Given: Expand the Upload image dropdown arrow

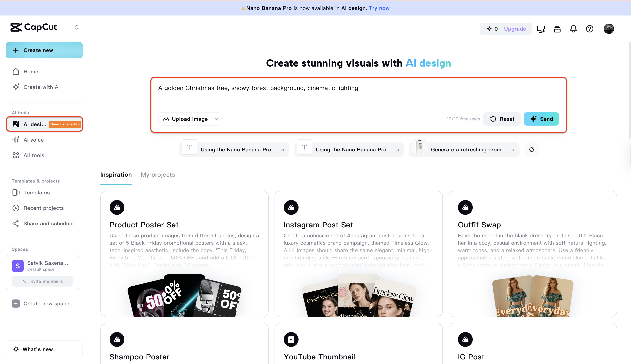Looking at the screenshot, I should point(217,119).
